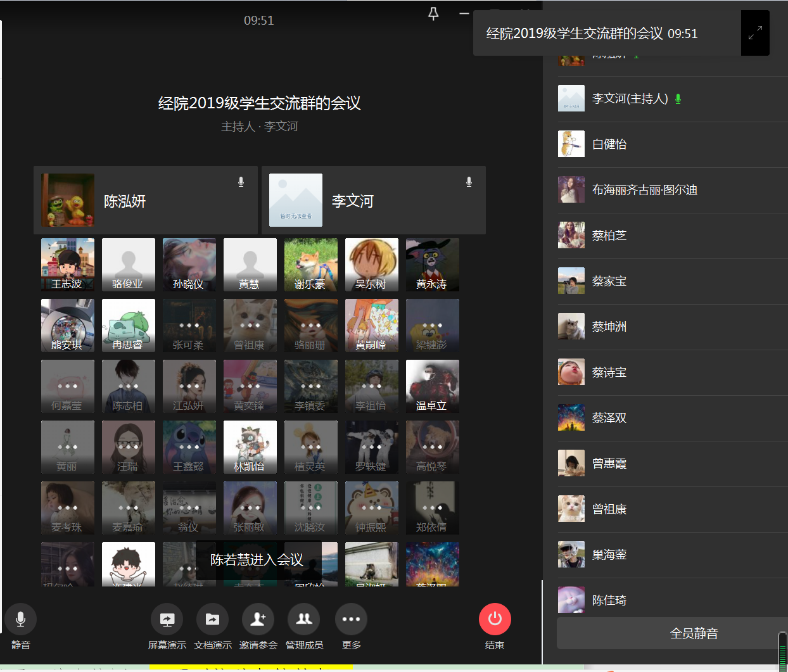Image resolution: width=788 pixels, height=672 pixels.
Task: Open manage members (管理成员)
Action: [304, 619]
